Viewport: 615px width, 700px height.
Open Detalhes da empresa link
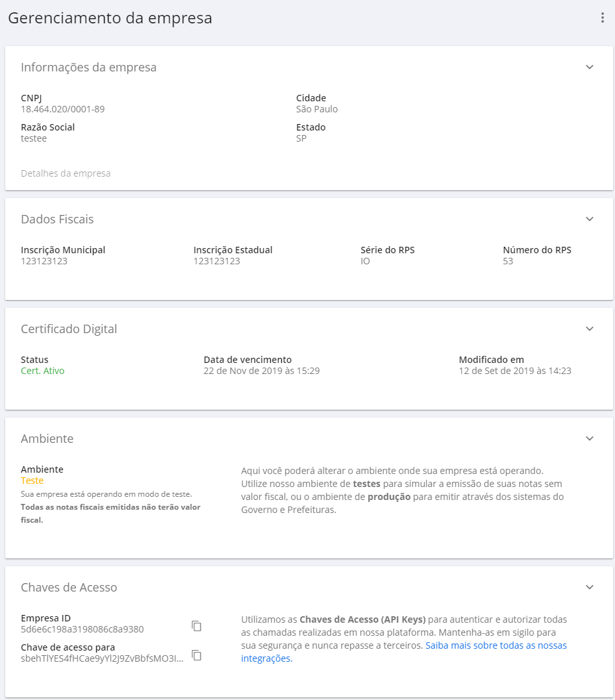pos(66,173)
